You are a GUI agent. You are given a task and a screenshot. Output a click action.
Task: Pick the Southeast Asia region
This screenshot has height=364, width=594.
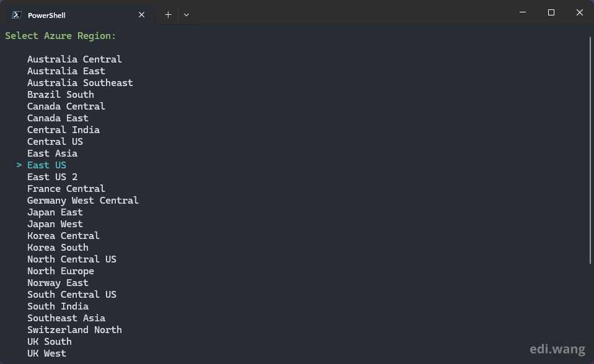[x=66, y=318]
